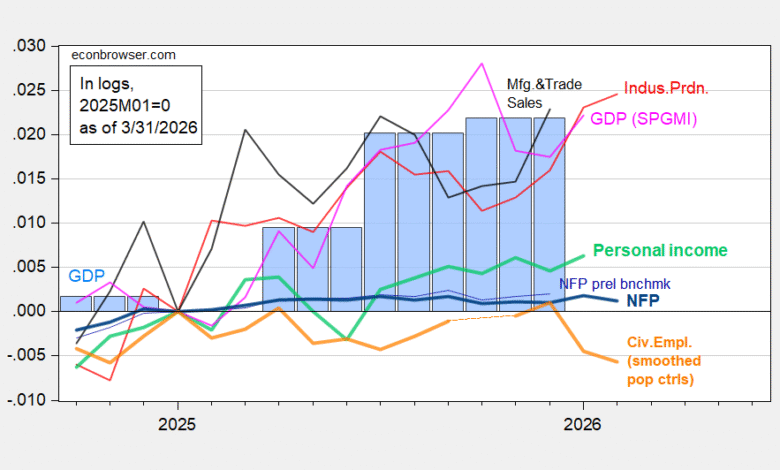The height and width of the screenshot is (470, 780).
Task: Click the light blue GDP label
Action: (86, 275)
